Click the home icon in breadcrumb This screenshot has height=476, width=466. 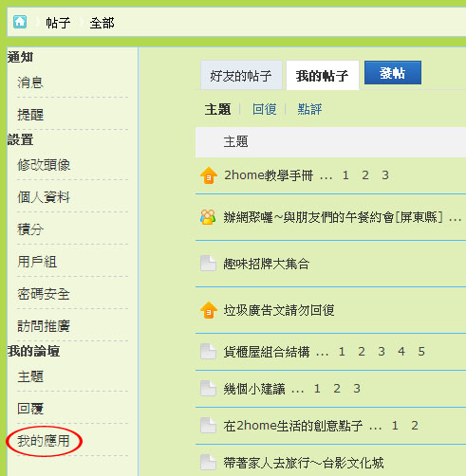20,22
